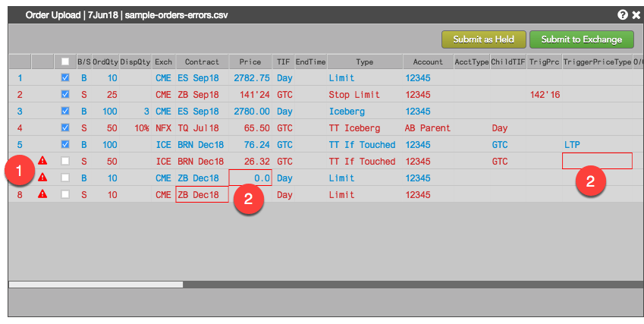Click the Account column header
This screenshot has height=324, width=644.
coord(428,62)
